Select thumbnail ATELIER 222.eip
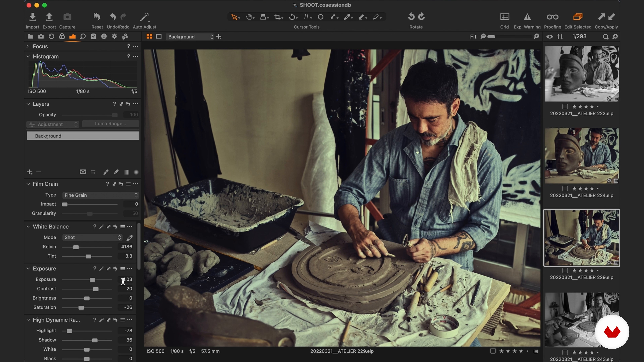Viewport: 644px width, 362px height. (582, 74)
